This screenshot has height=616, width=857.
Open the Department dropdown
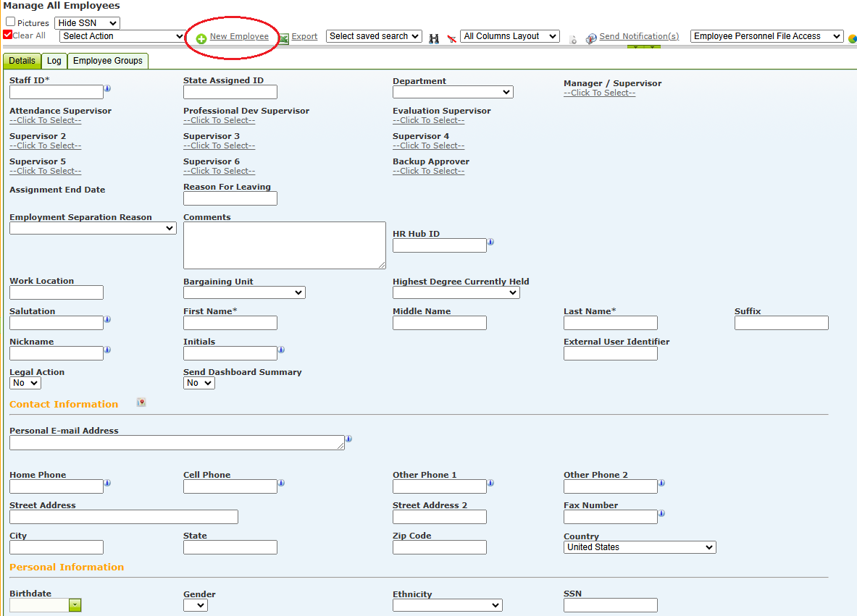click(453, 92)
